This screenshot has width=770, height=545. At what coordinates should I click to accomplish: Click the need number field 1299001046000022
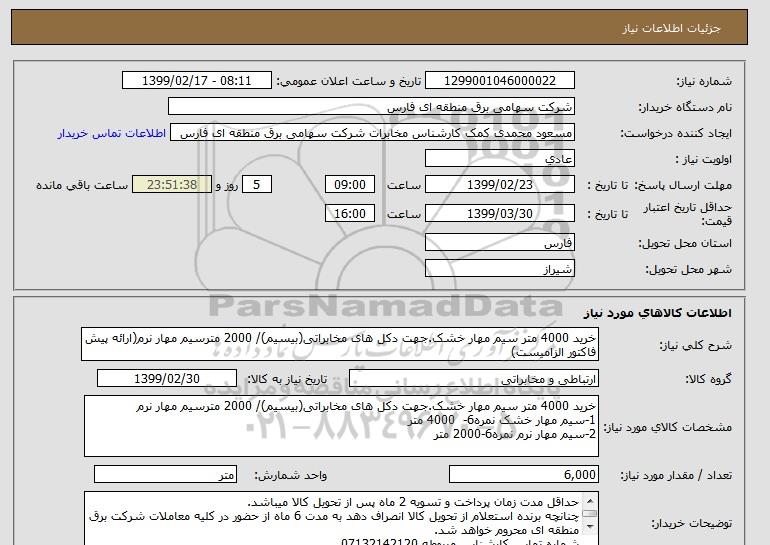pyautogui.click(x=499, y=81)
